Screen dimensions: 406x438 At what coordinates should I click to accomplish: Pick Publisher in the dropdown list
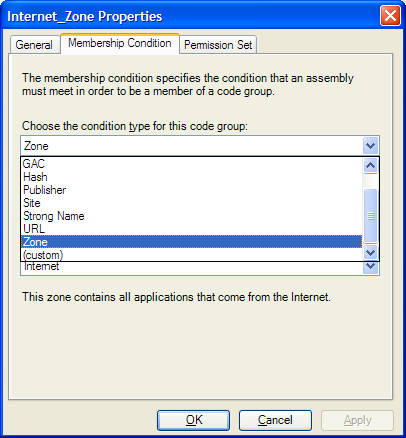tap(192, 190)
